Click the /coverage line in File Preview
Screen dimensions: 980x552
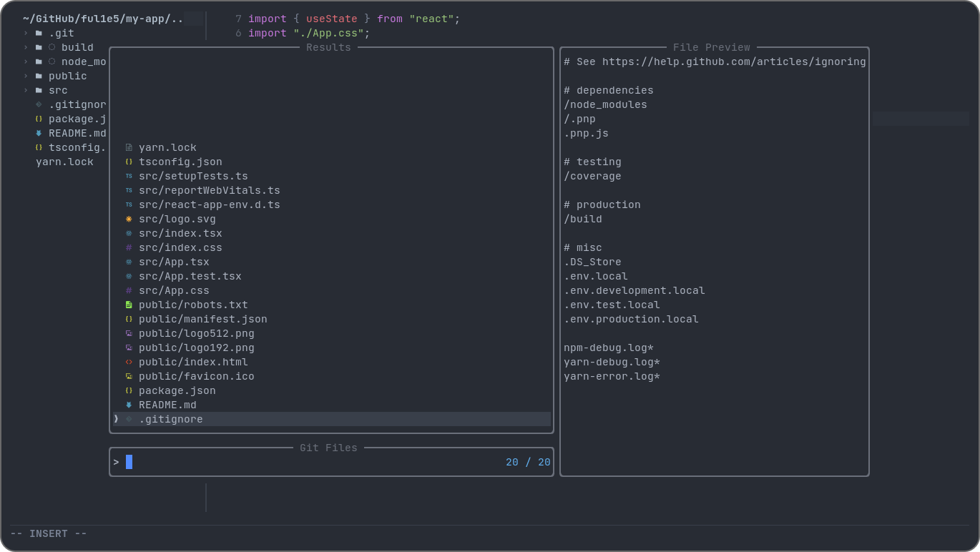592,176
